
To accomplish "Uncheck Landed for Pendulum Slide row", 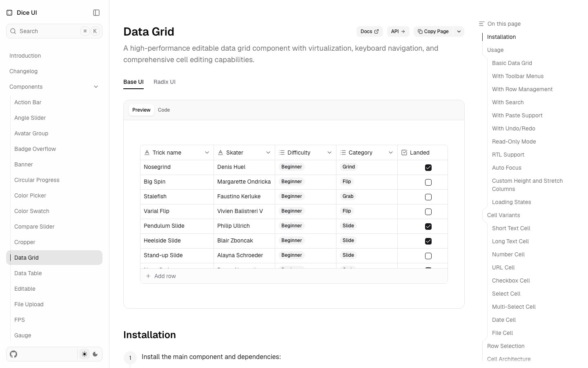I will [428, 227].
